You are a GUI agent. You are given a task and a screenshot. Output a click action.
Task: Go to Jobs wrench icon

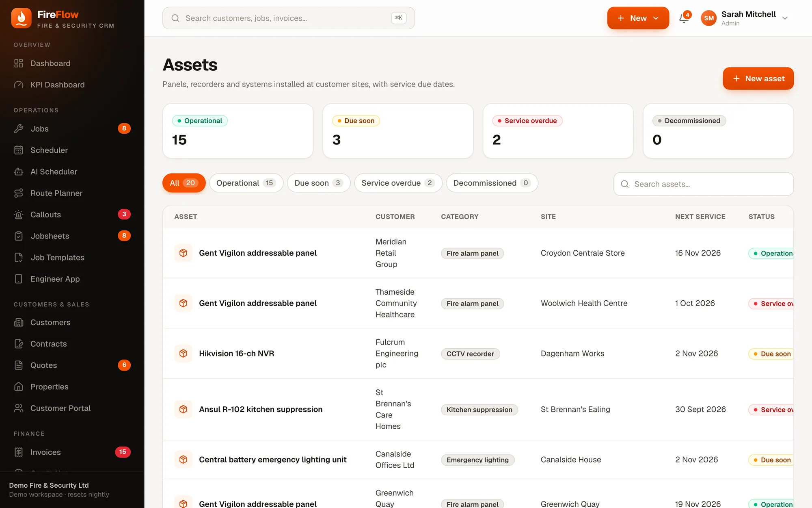point(19,129)
